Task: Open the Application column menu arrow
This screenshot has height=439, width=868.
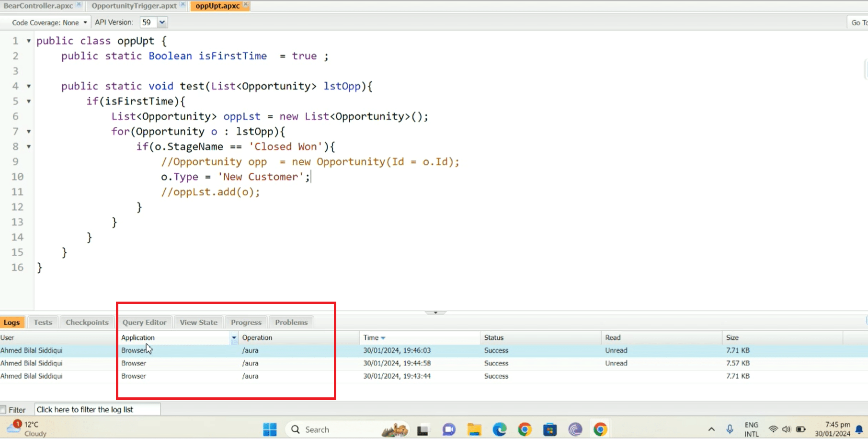Action: (234, 338)
